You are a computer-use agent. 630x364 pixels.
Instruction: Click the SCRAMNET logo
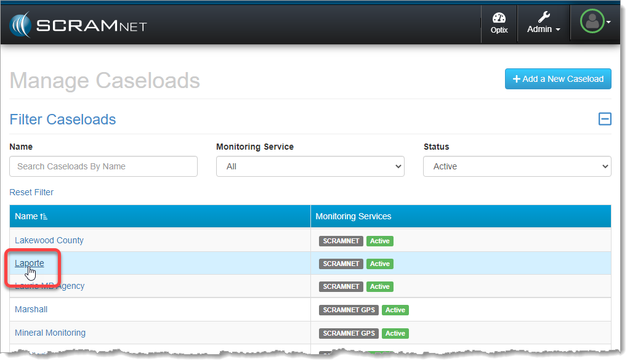coord(78,25)
